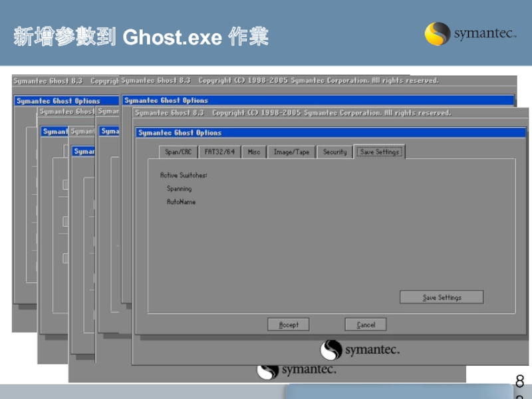This screenshot has height=399, width=532.
Task: Click the Save Settings button
Action: [x=442, y=297]
